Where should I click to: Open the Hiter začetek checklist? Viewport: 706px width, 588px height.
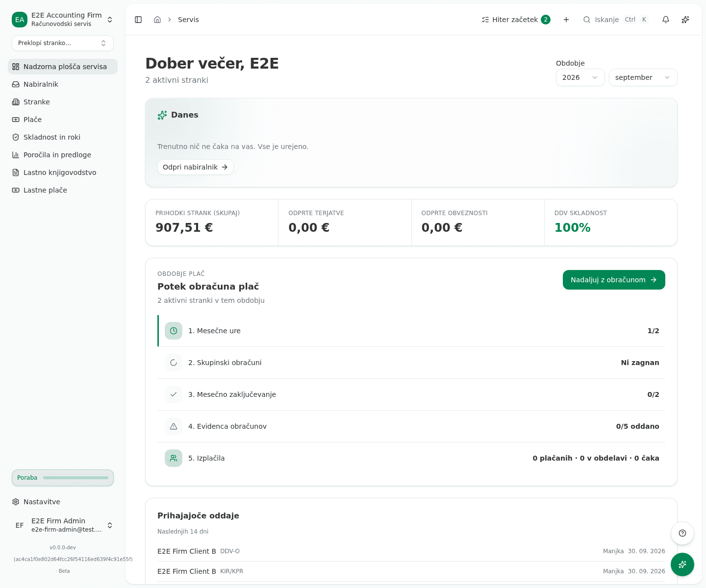pos(516,20)
